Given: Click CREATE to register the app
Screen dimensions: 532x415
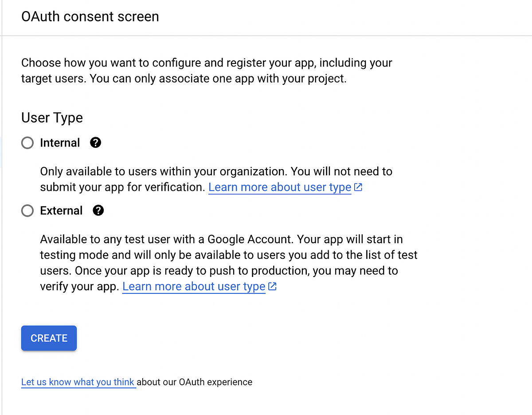Looking at the screenshot, I should (49, 338).
